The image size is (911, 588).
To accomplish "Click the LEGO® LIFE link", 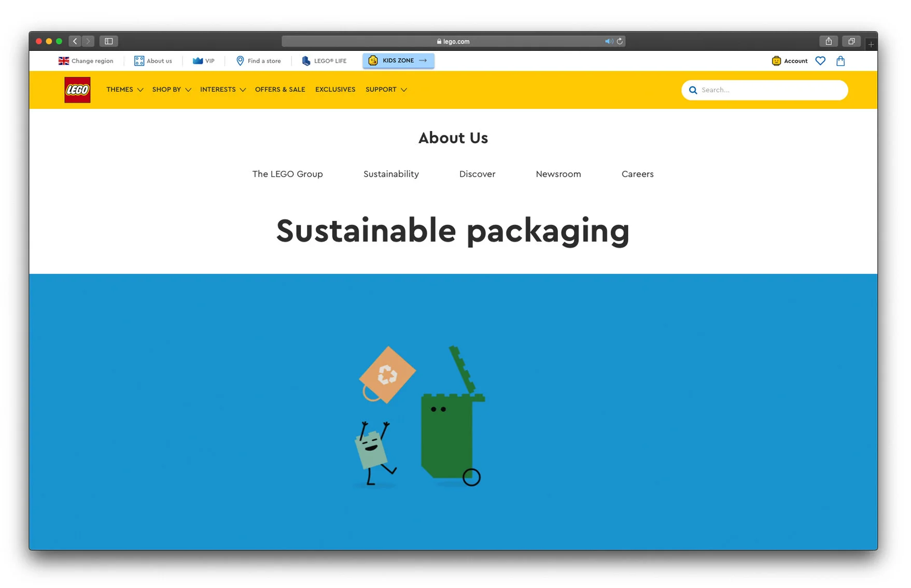I will pyautogui.click(x=330, y=61).
